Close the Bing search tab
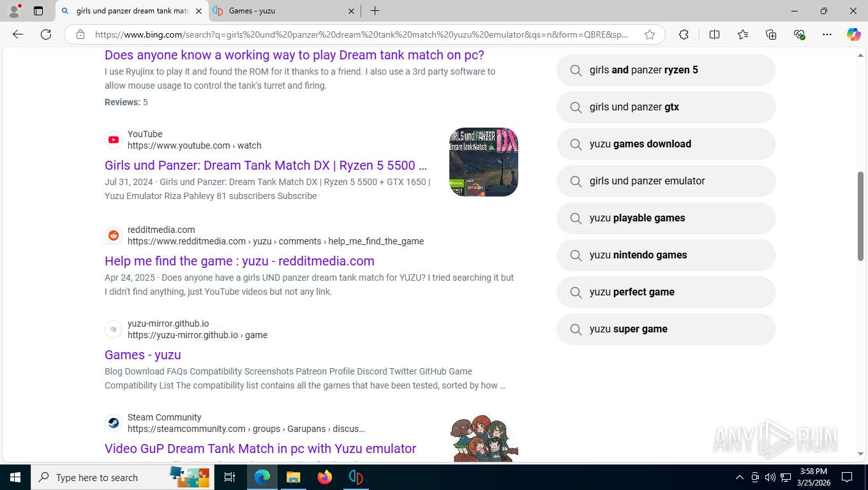 click(x=198, y=11)
